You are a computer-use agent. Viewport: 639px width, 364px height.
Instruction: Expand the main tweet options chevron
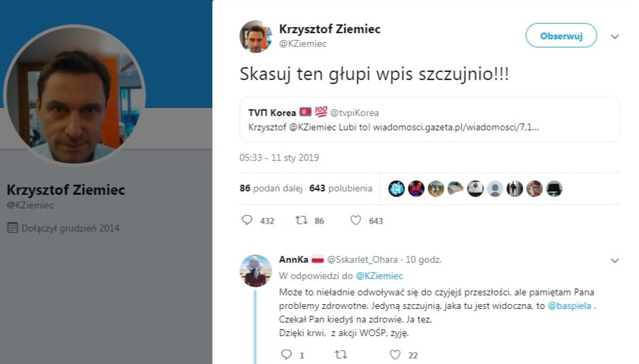(x=615, y=37)
